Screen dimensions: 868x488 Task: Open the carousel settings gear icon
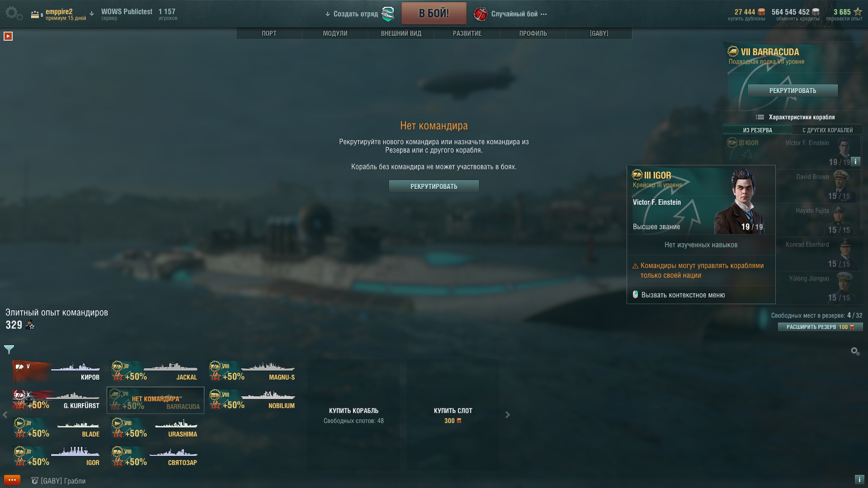click(855, 351)
